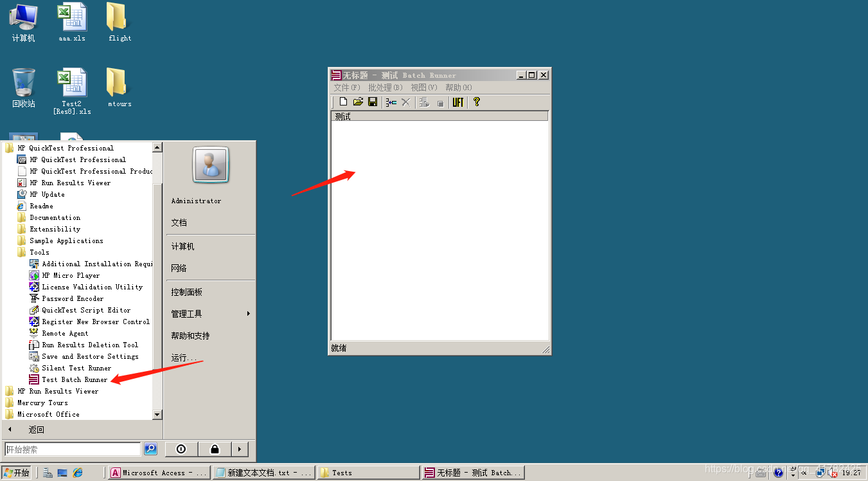Open Silent Test Runner entry
This screenshot has height=481, width=868.
click(70, 368)
